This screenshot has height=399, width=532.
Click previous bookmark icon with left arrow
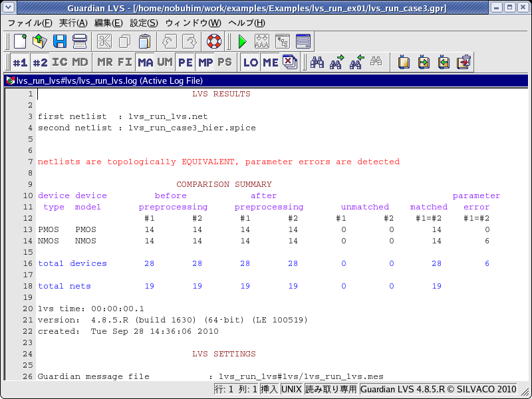(x=444, y=62)
